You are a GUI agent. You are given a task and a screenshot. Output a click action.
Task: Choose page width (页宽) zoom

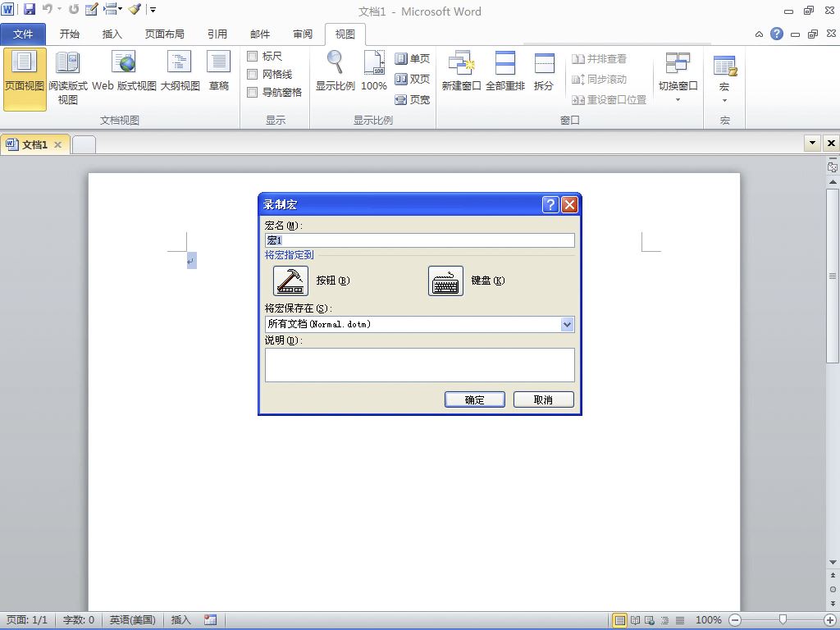(x=412, y=99)
